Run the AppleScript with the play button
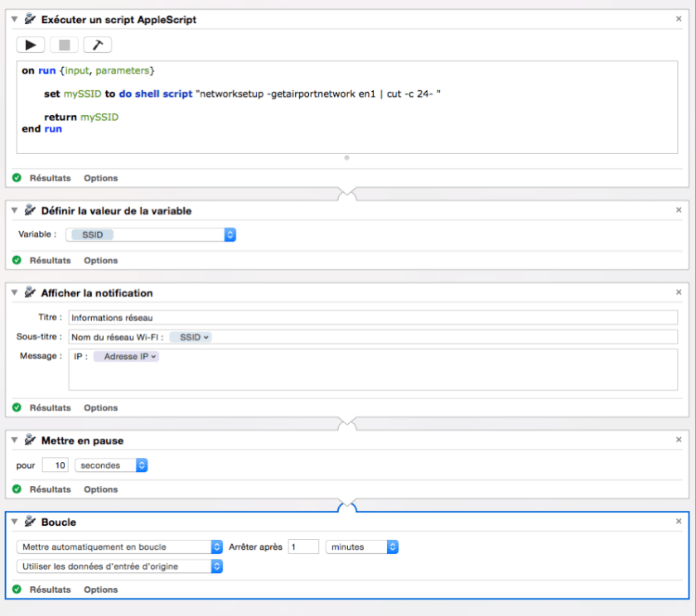This screenshot has width=696, height=616. pyautogui.click(x=31, y=45)
